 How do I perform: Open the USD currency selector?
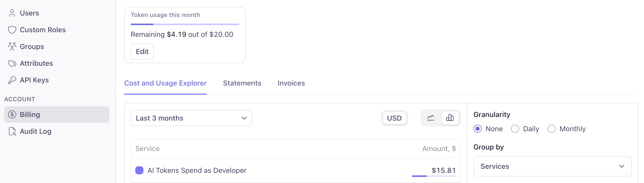394,118
